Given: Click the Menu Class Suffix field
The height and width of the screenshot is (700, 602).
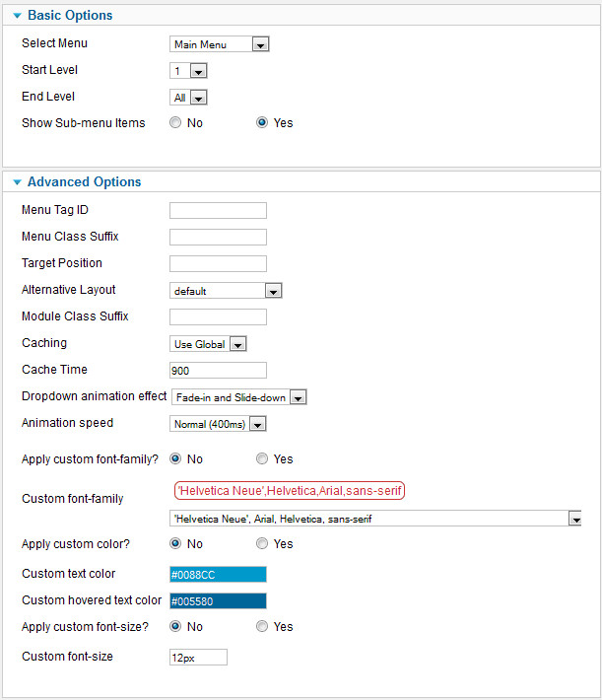Looking at the screenshot, I should tap(218, 237).
